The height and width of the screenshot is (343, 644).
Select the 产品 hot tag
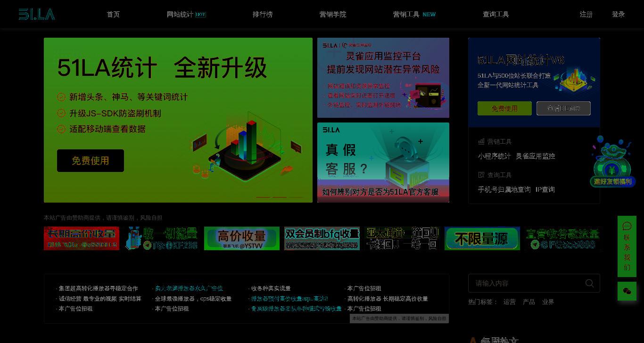coord(529,302)
